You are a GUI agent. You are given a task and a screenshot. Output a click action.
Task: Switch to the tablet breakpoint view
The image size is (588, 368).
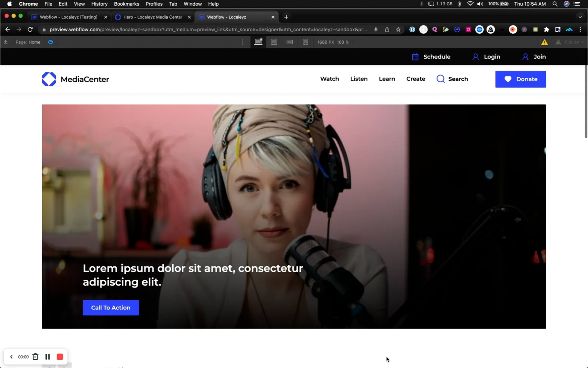pos(274,42)
